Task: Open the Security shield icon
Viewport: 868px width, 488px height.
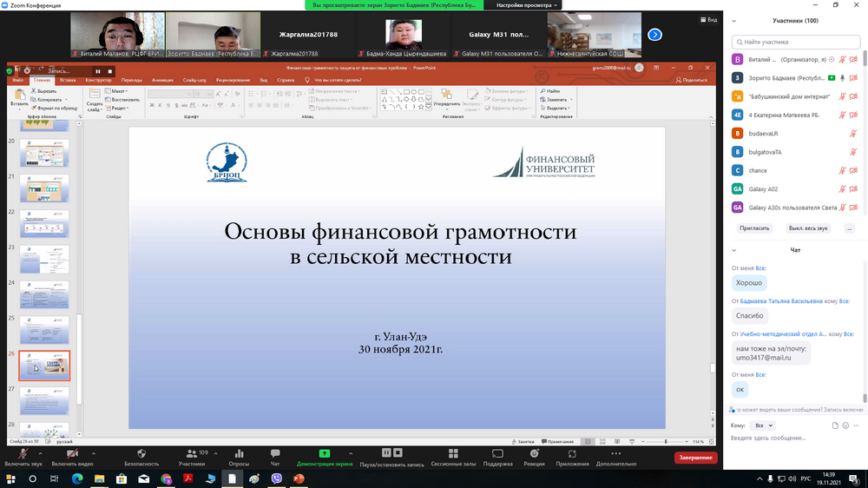Action: pyautogui.click(x=141, y=453)
